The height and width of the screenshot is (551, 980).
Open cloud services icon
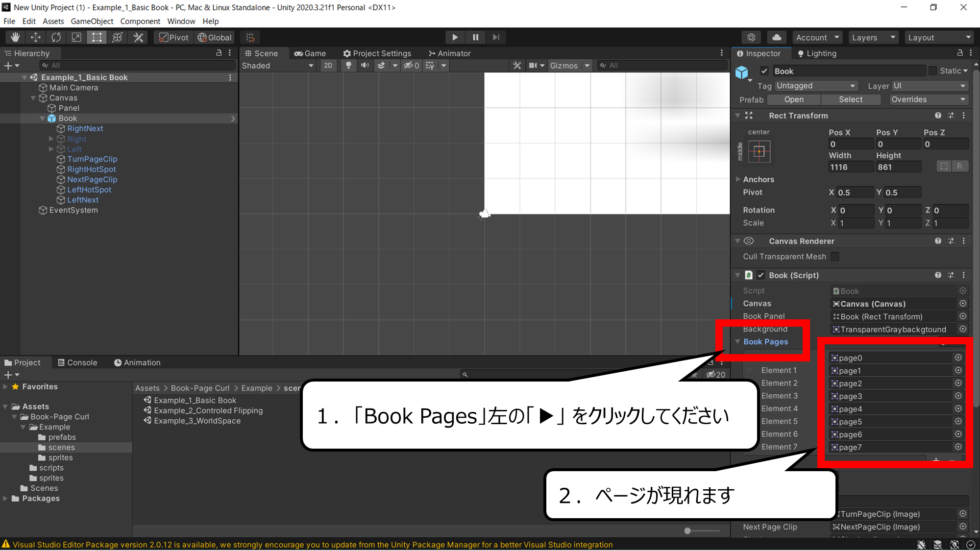tap(777, 37)
